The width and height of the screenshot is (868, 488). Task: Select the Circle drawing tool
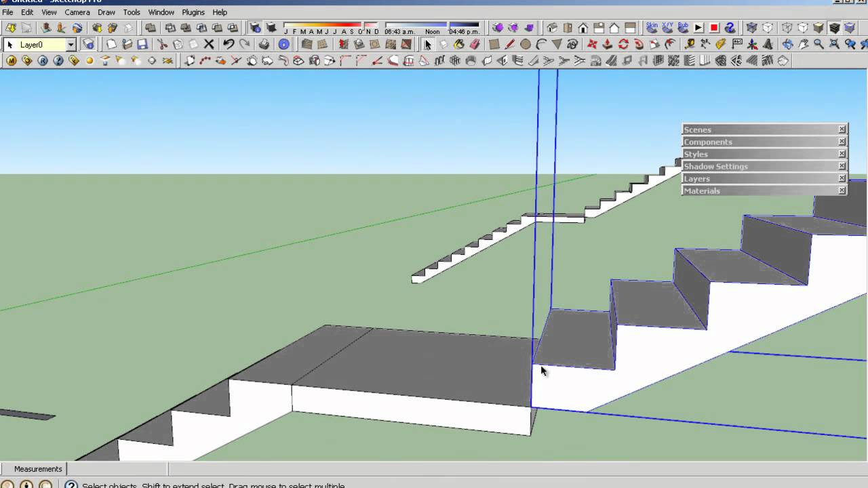[526, 45]
